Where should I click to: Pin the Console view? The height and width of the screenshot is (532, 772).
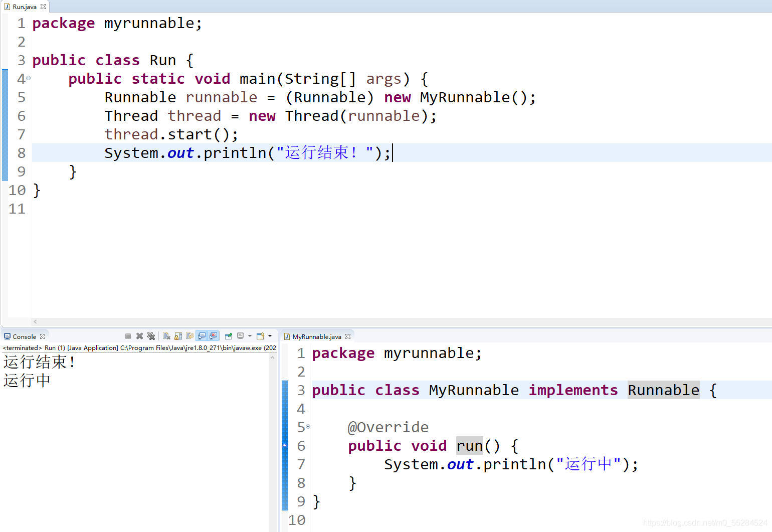coord(229,336)
